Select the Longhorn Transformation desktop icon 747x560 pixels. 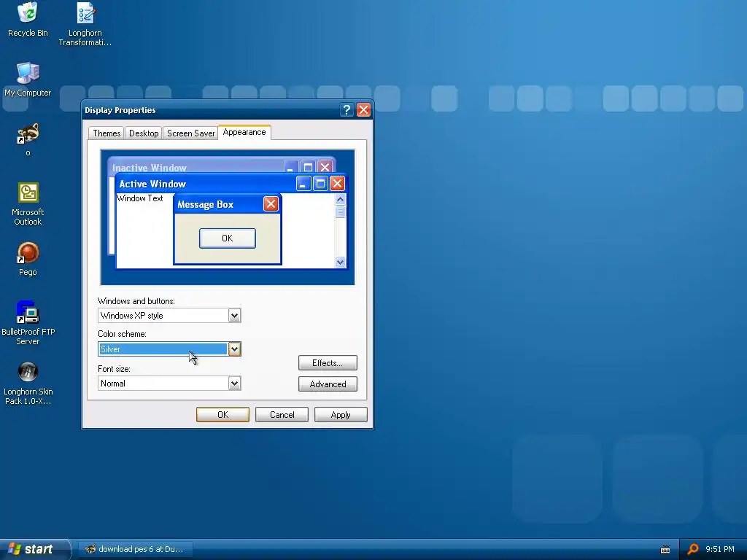pos(85,24)
